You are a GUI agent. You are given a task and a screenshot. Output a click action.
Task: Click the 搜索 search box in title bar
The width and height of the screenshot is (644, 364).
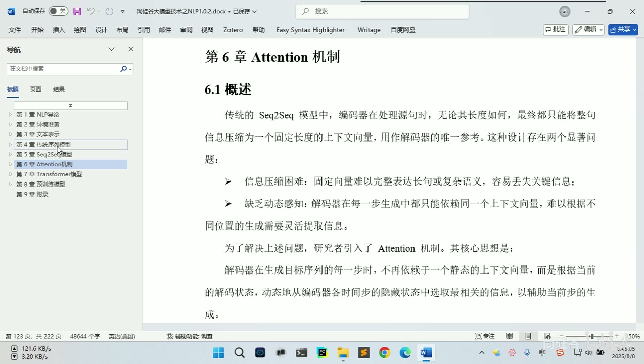tap(383, 11)
